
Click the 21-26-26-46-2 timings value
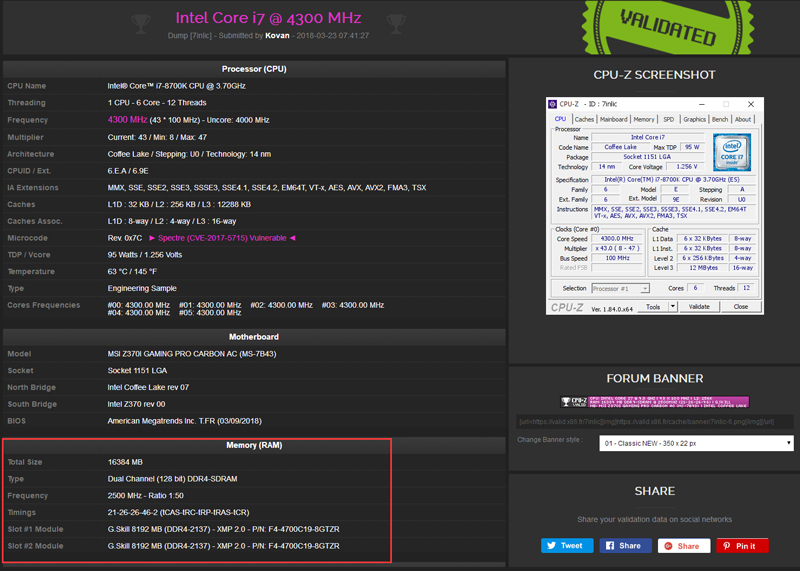(x=179, y=512)
